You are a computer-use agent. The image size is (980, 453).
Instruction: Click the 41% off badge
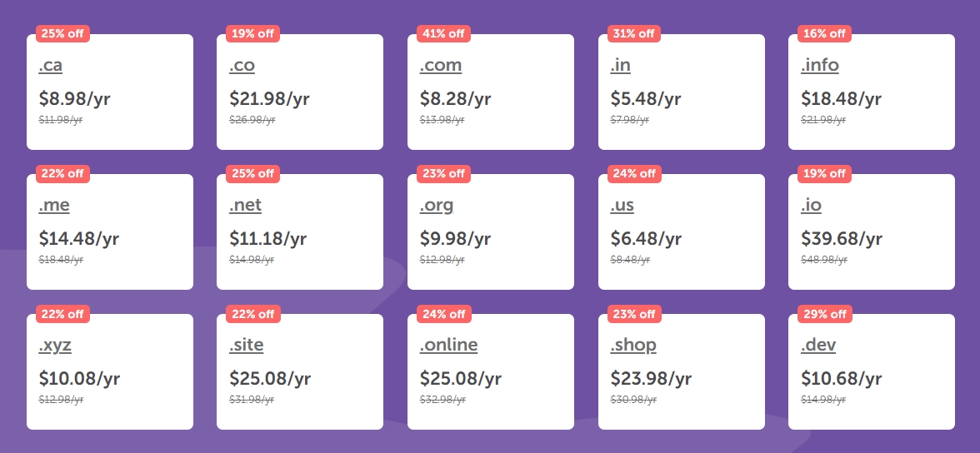tap(443, 34)
